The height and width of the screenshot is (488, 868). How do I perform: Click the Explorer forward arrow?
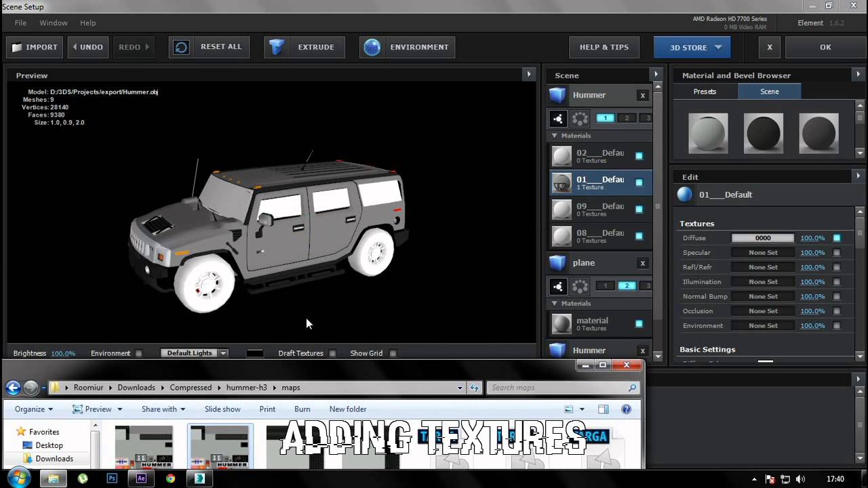(31, 388)
